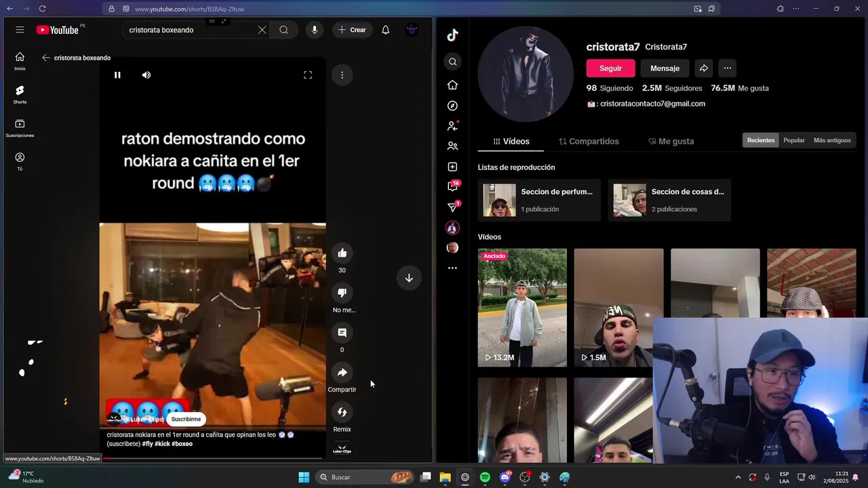Open the 2.5M Seguidores list
The width and height of the screenshot is (868, 488).
pos(672,88)
